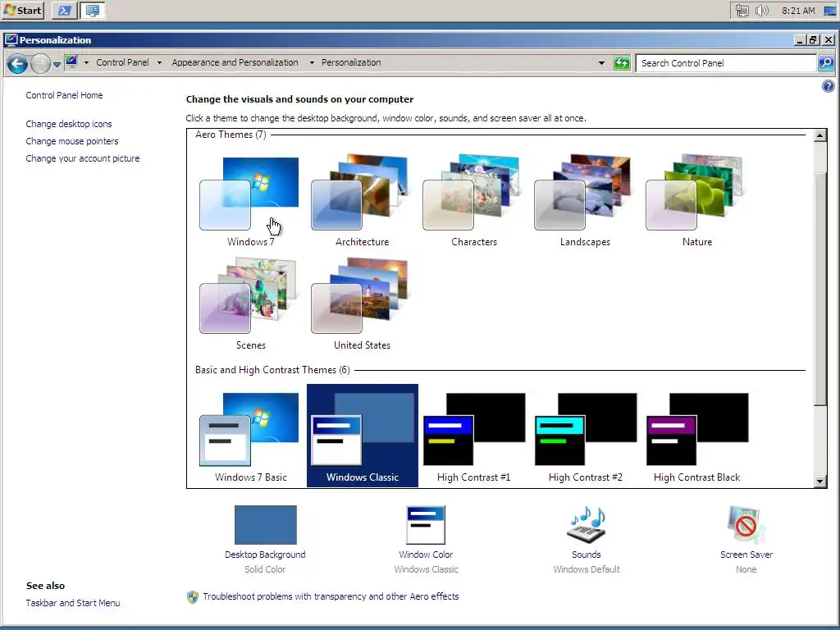Apply the Architecture theme
Viewport: 840px width, 630px height.
362,201
